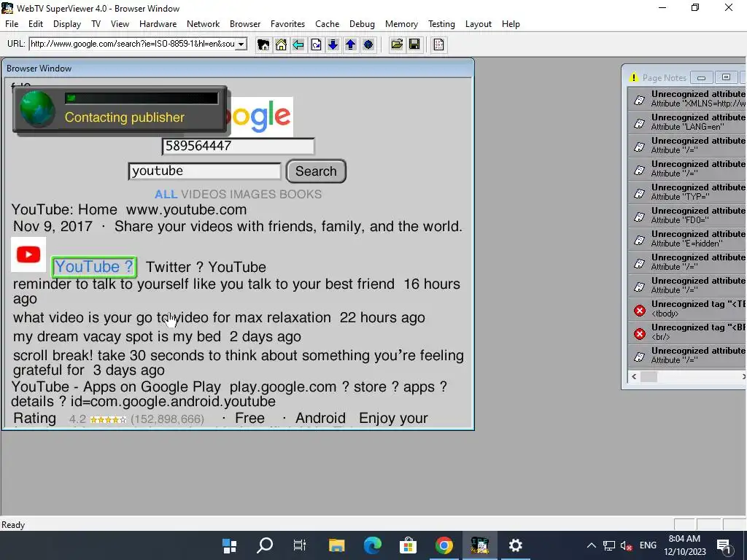The width and height of the screenshot is (747, 560).
Task: Follow the highlighted YouTube ? link
Action: [94, 267]
